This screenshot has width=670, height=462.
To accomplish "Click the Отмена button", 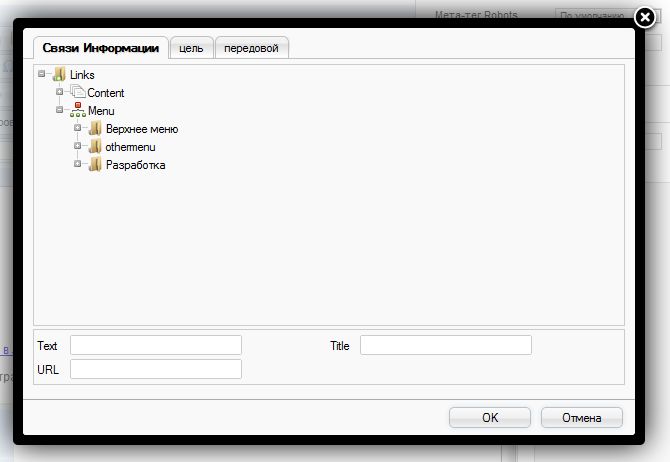I will pos(582,417).
